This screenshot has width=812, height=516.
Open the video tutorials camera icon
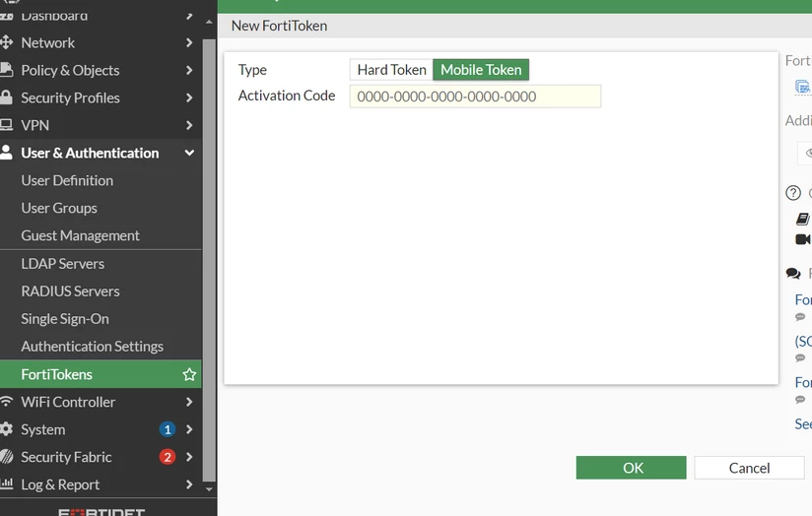point(803,239)
